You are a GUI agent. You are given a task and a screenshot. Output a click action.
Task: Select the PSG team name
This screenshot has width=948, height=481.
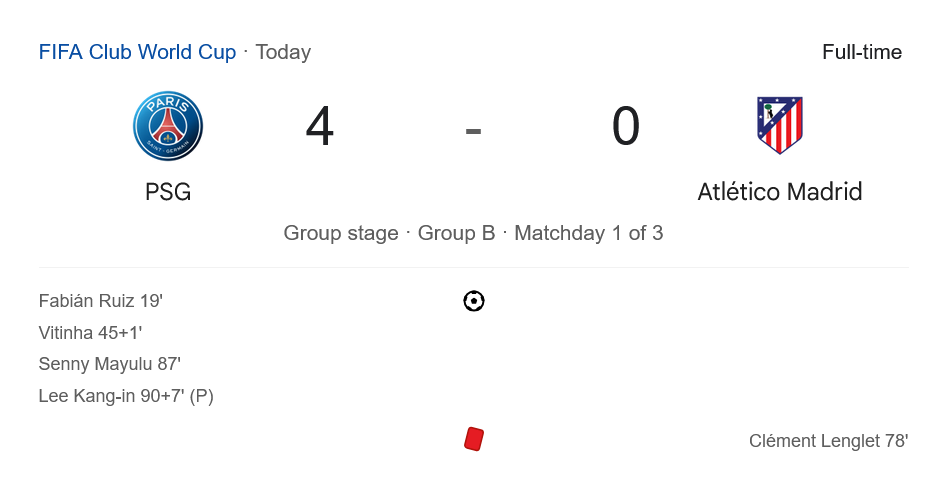click(x=168, y=191)
